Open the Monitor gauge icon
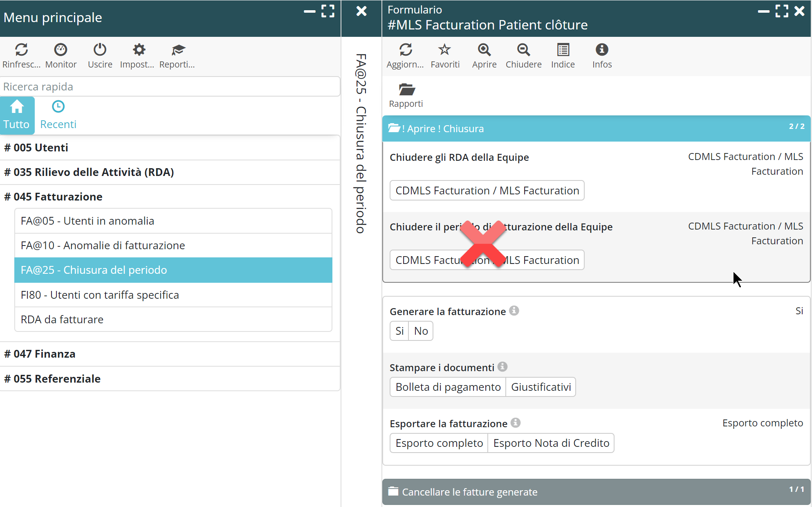This screenshot has width=812, height=507. pos(61,50)
